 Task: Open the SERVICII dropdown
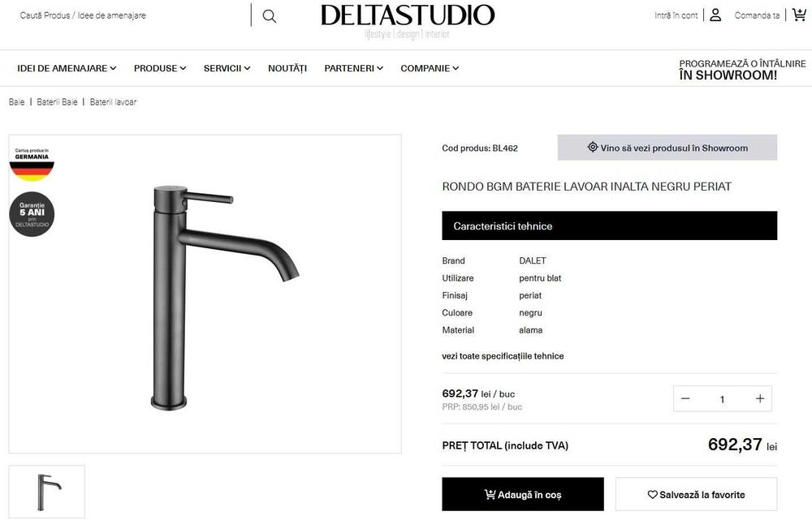coord(227,68)
